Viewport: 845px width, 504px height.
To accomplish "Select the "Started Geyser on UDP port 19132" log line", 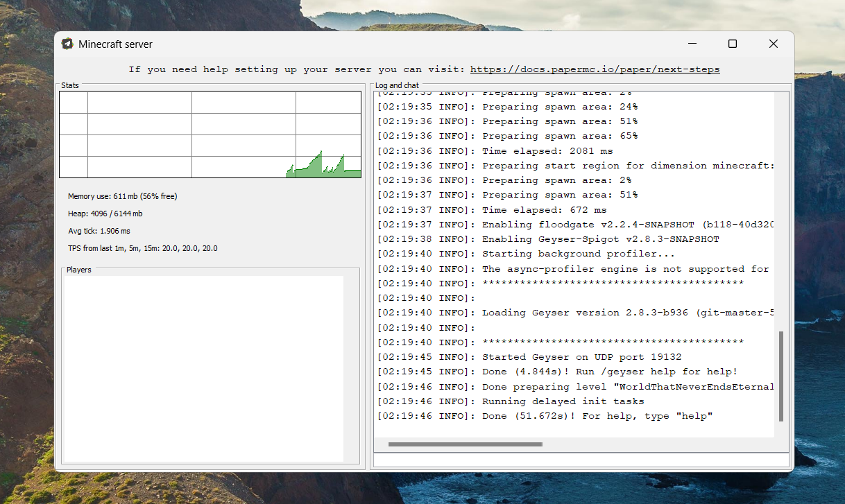I will [x=581, y=357].
